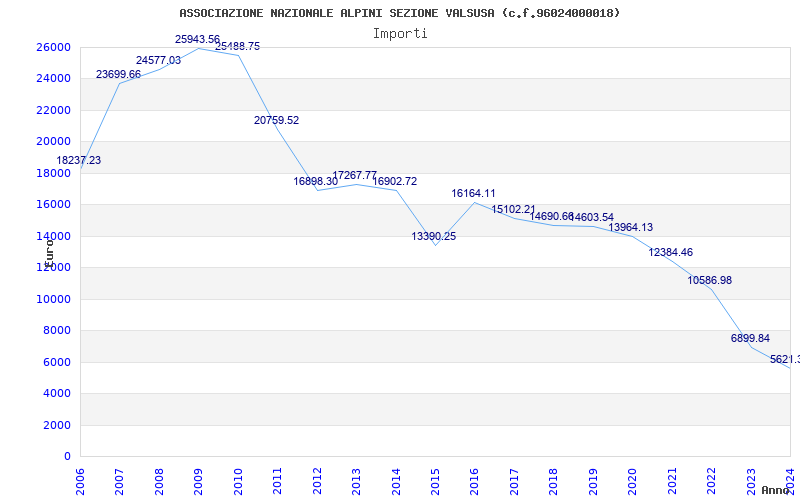This screenshot has height=500, width=800.
Task: Select the 12384.46 data label
Action: 670,253
